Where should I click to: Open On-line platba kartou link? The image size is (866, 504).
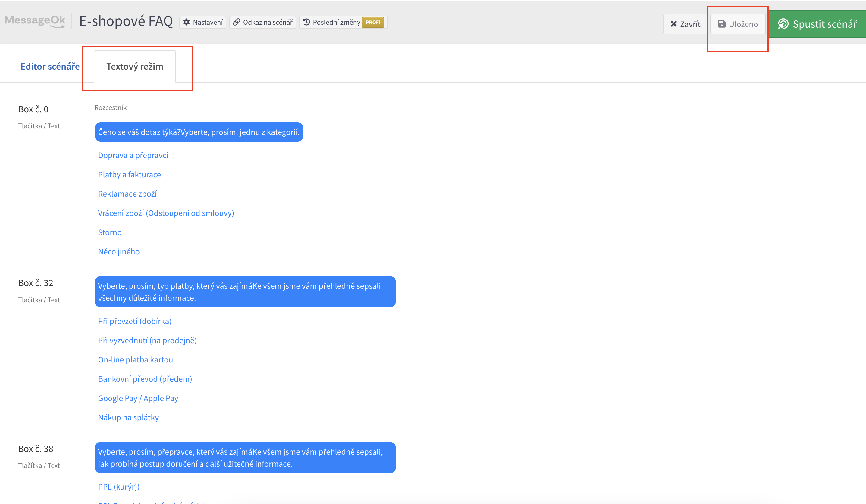click(x=135, y=359)
